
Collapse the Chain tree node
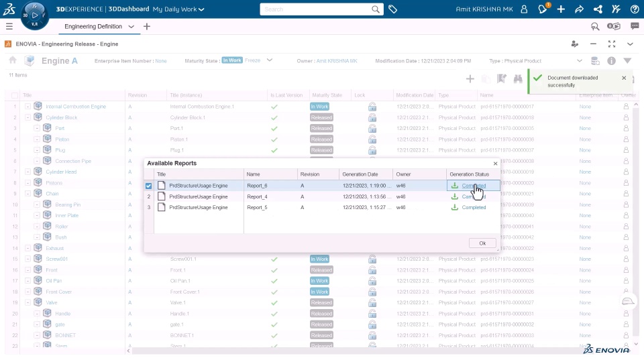pyautogui.click(x=28, y=193)
